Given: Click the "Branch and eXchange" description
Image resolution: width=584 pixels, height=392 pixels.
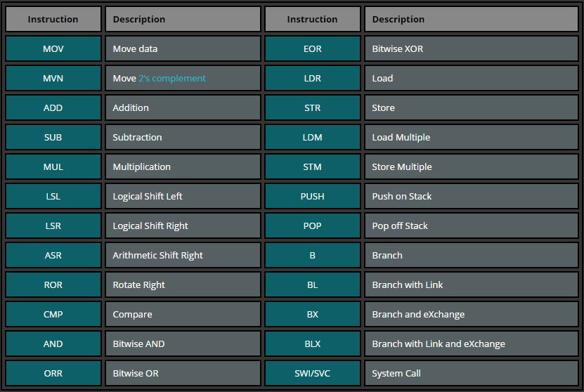Looking at the screenshot, I should coord(418,315).
